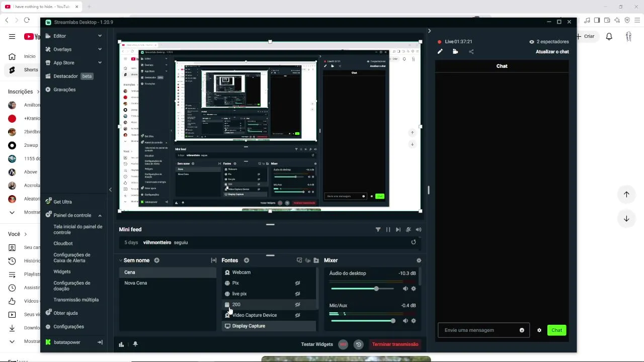Expand the Sem nome scene collection dropdown

point(121,260)
